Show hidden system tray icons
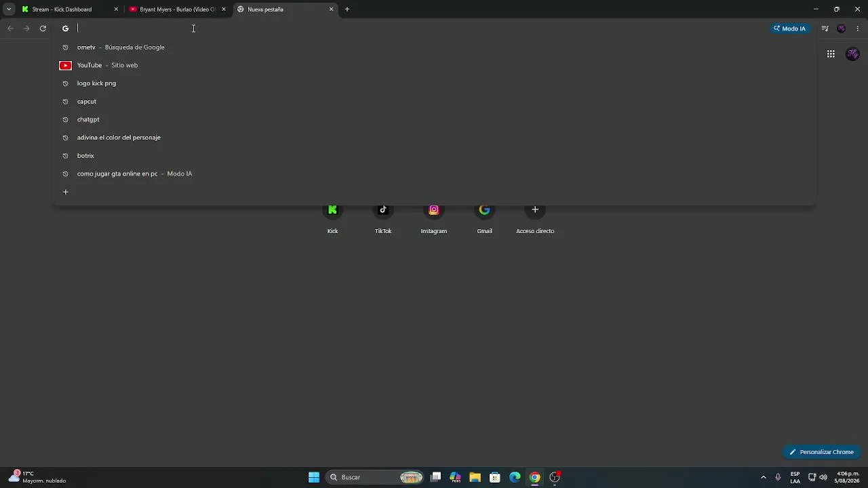This screenshot has width=868, height=488. tap(764, 477)
